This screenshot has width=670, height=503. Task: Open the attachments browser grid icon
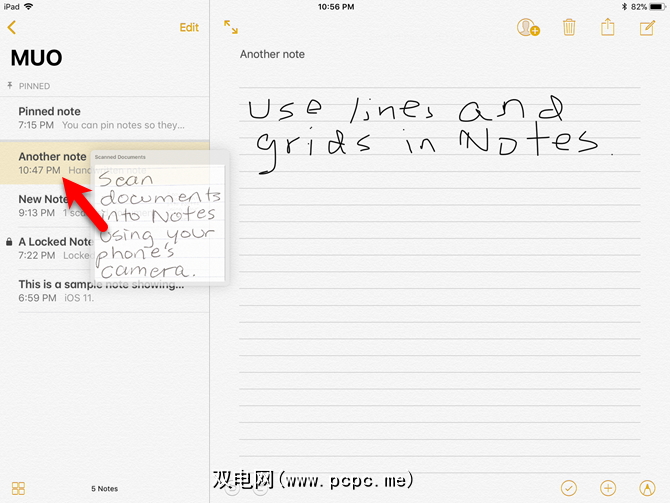click(x=18, y=487)
